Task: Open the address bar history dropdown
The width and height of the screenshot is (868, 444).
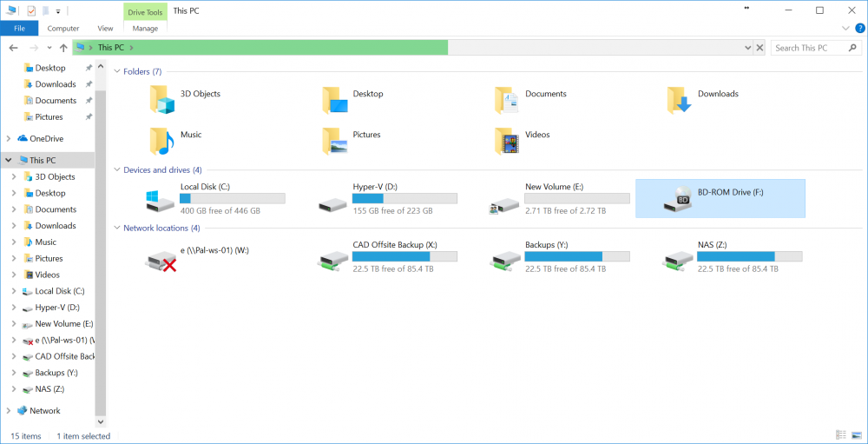Action: tap(747, 49)
